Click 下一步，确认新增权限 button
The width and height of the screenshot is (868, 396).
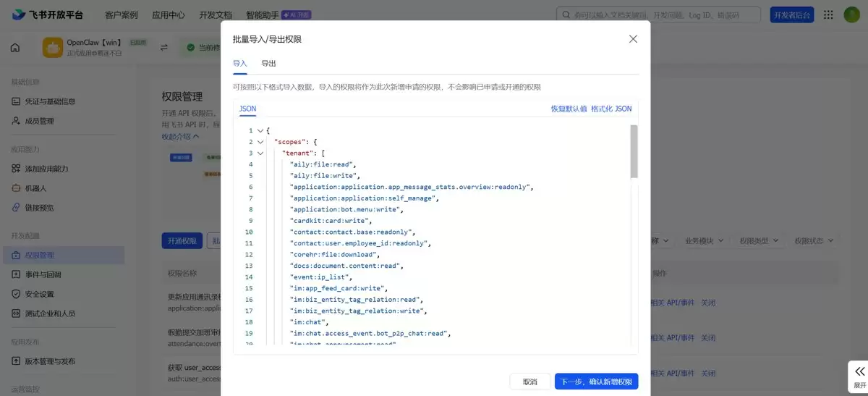tap(597, 382)
